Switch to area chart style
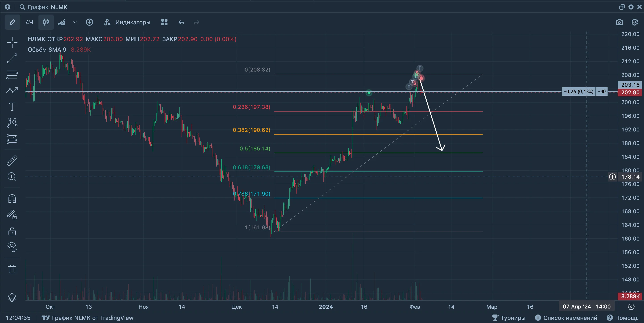 tap(61, 22)
